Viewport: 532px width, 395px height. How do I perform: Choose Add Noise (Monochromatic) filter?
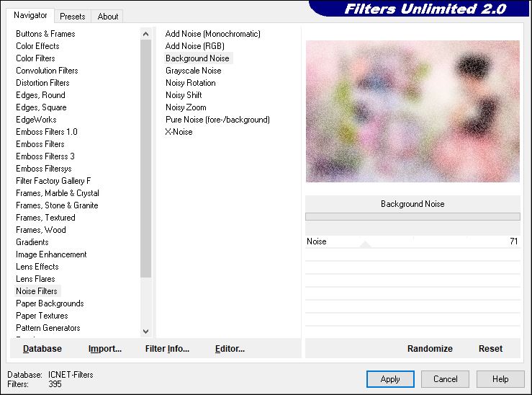(213, 34)
